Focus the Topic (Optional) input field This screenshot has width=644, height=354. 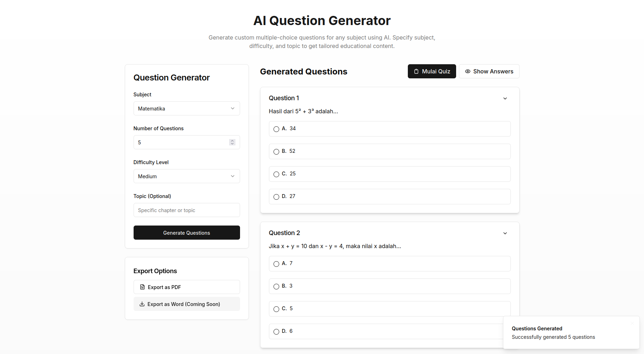[x=186, y=210]
